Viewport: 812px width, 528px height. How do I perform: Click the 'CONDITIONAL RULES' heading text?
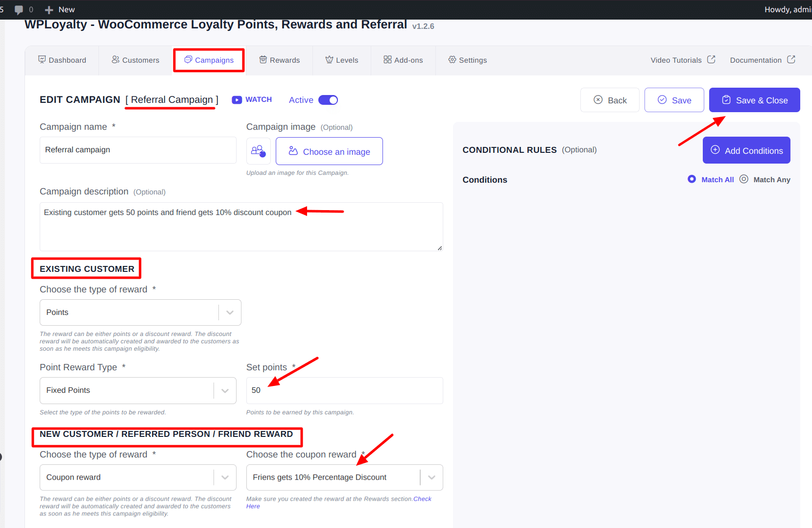(509, 150)
